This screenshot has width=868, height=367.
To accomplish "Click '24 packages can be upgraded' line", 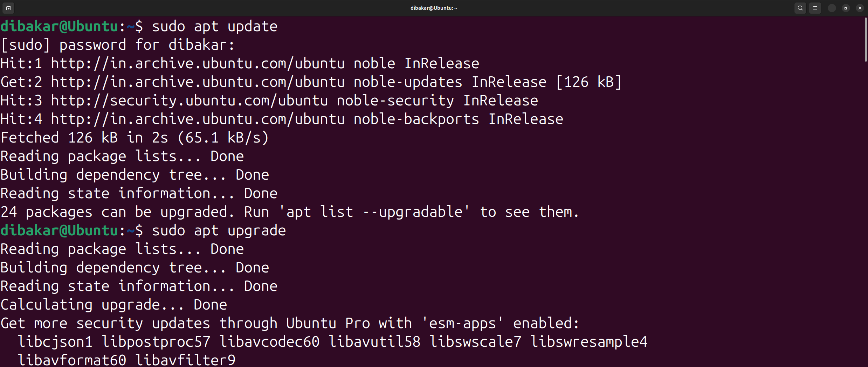I will click(290, 212).
